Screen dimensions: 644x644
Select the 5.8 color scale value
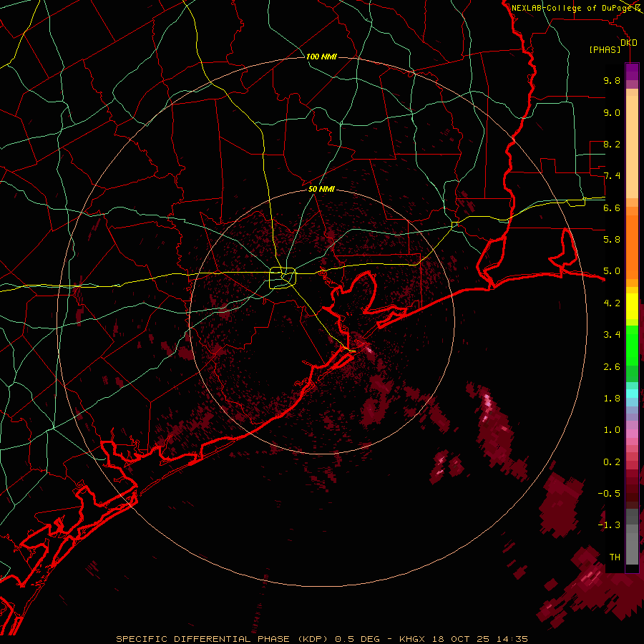pos(612,240)
